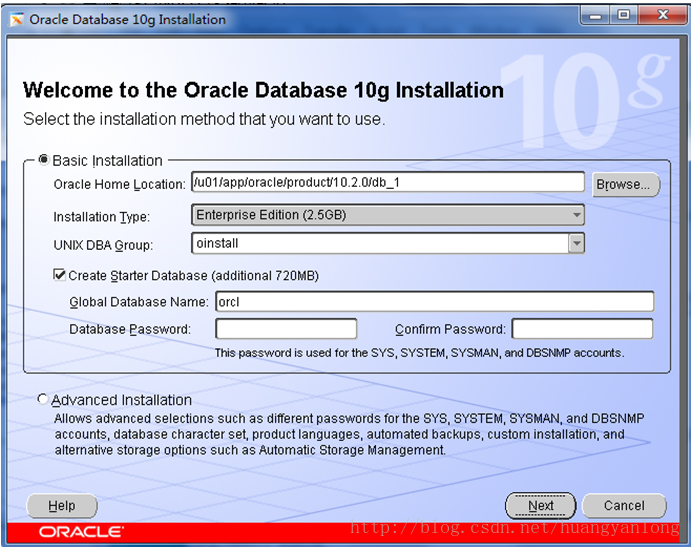Click the Oracle Home Location field
Viewport: 691px width, 547px height.
(388, 182)
